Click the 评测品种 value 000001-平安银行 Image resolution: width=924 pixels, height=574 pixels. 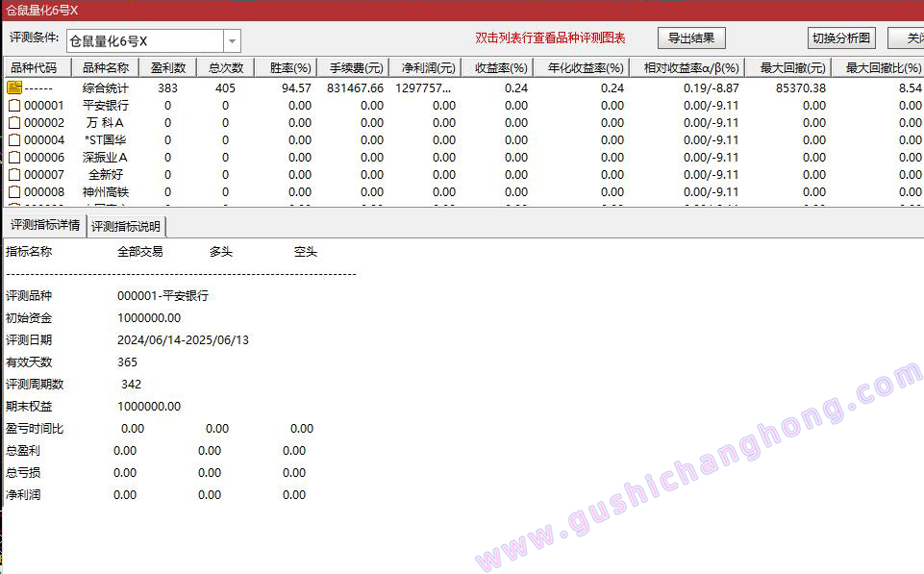tap(163, 296)
